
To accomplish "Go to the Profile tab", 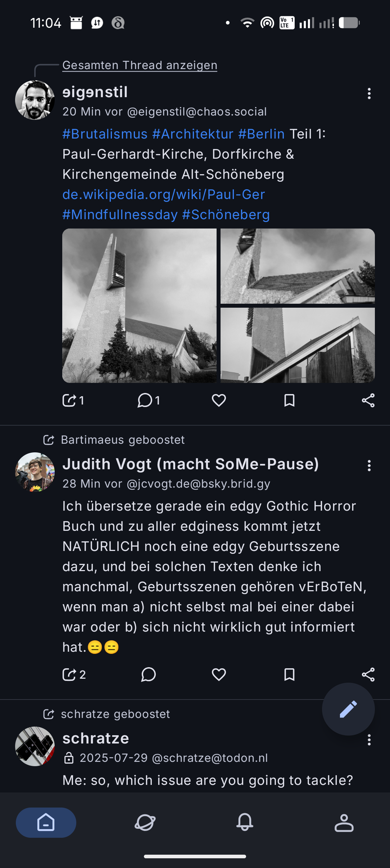I will pyautogui.click(x=344, y=822).
